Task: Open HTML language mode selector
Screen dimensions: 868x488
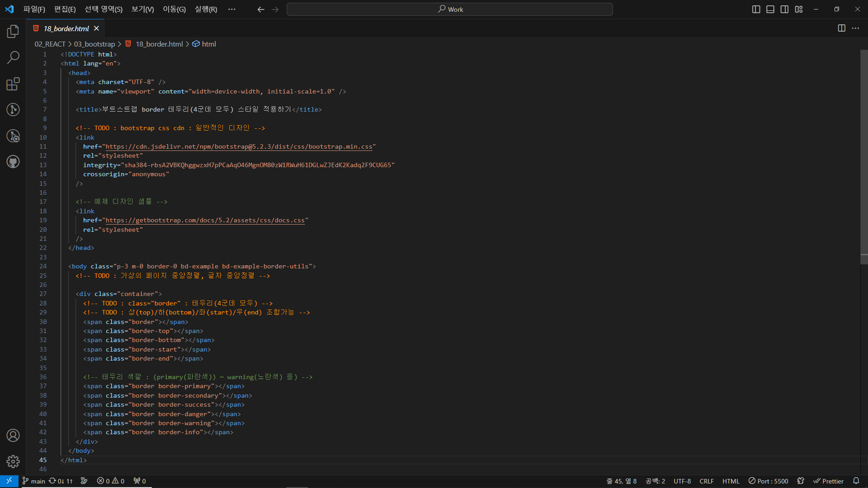Action: click(731, 481)
